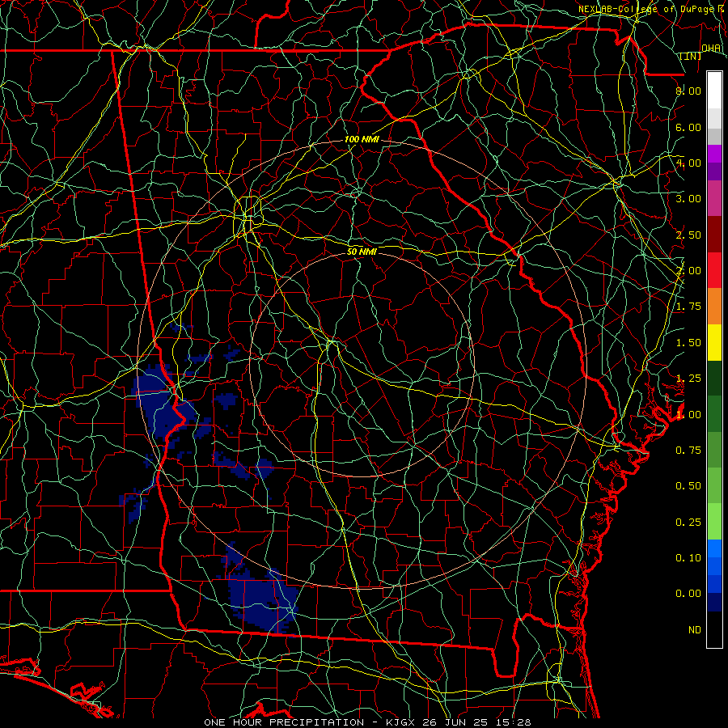This screenshot has width=728, height=728.
Task: Click the 0.50 legend value
Action: pos(688,486)
